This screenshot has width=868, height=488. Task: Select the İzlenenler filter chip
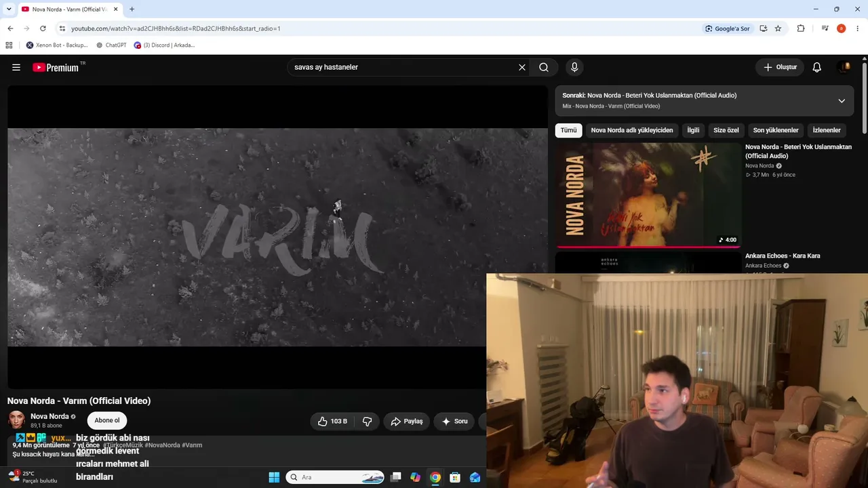tap(827, 130)
